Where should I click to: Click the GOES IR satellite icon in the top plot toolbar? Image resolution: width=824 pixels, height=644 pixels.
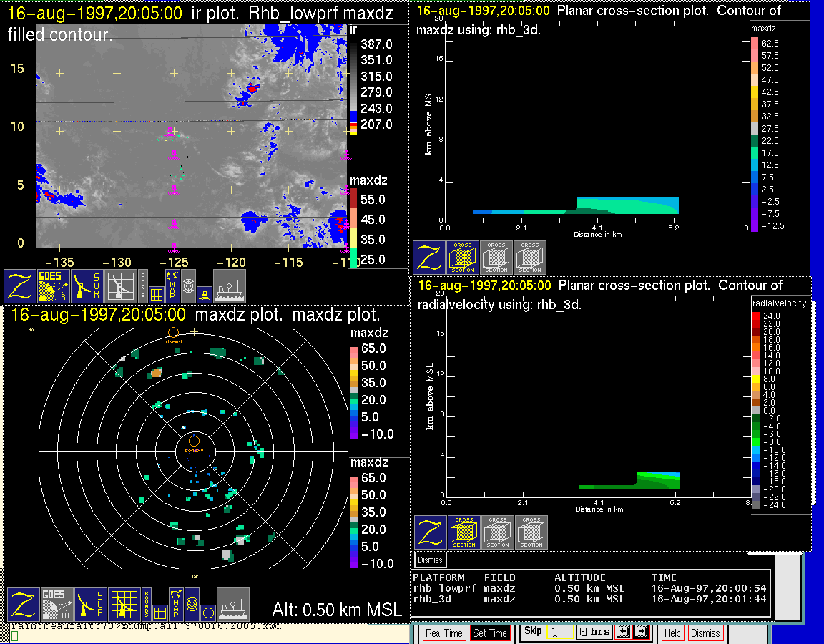[54, 286]
